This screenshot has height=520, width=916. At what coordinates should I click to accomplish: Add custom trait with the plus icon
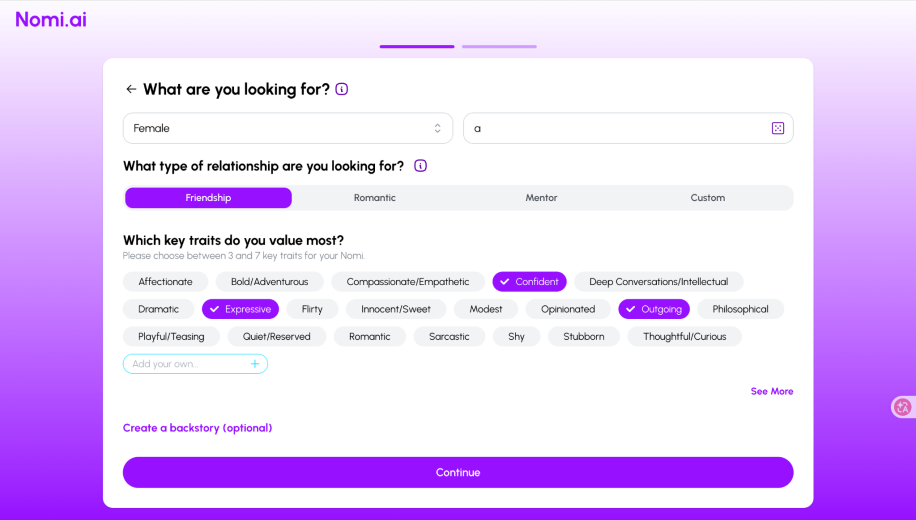(255, 363)
